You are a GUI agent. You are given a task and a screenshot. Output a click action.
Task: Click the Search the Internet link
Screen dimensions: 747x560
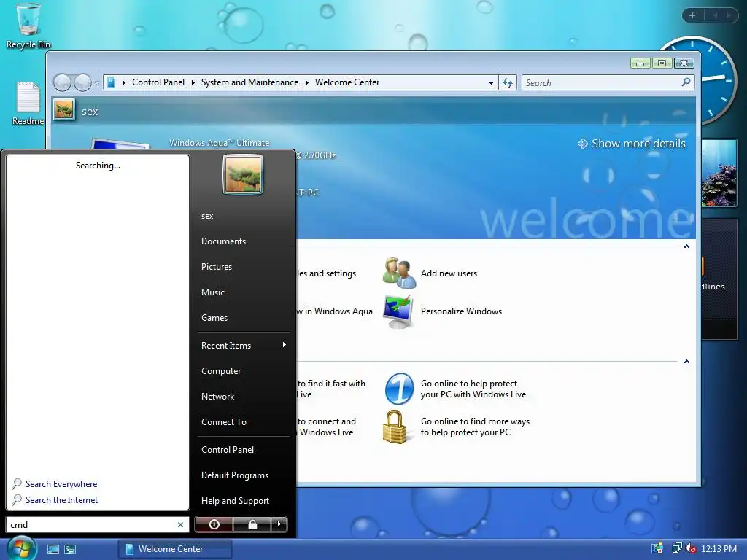tap(61, 500)
